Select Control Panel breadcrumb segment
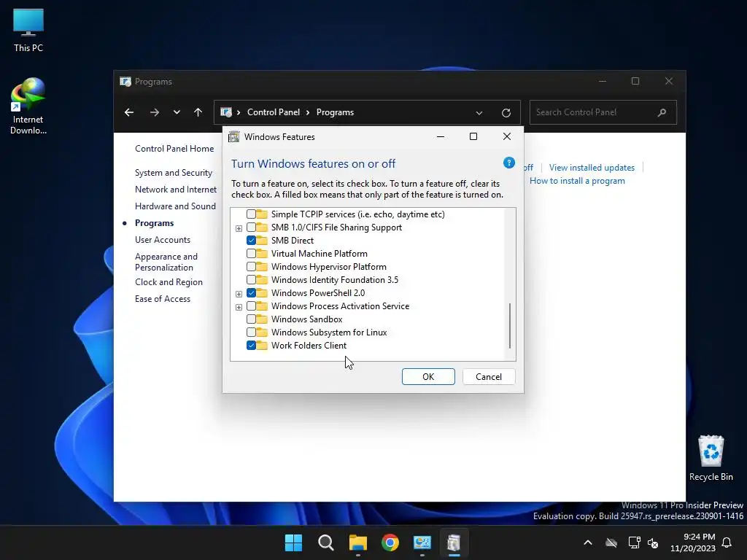The image size is (747, 560). click(x=274, y=112)
